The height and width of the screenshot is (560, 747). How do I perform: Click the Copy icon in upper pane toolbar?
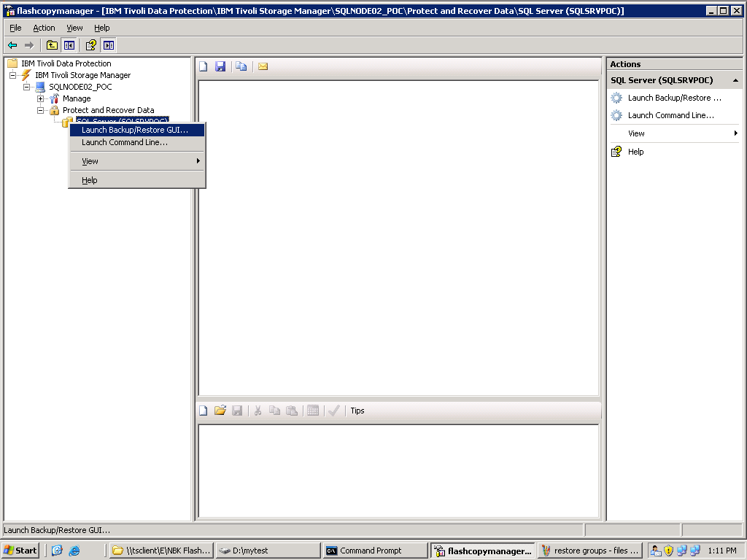tap(241, 66)
